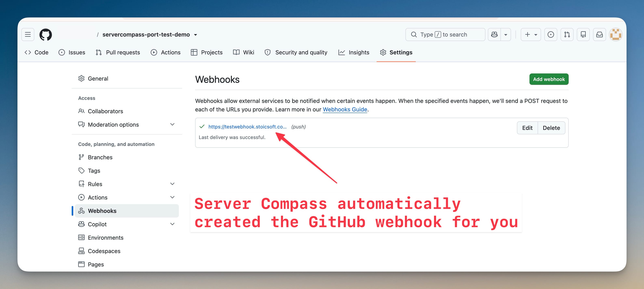Click the Copilot icon in sidebar
644x289 pixels.
81,224
